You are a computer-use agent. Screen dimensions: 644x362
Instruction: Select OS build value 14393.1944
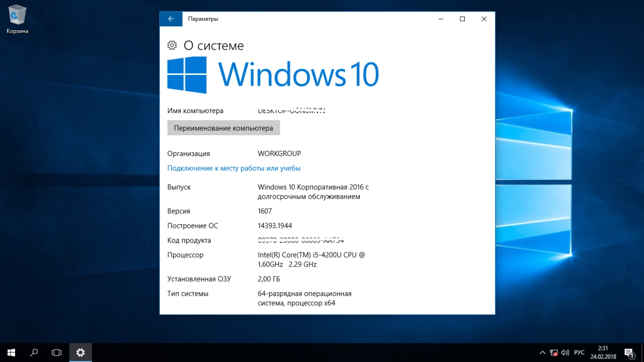tap(275, 226)
